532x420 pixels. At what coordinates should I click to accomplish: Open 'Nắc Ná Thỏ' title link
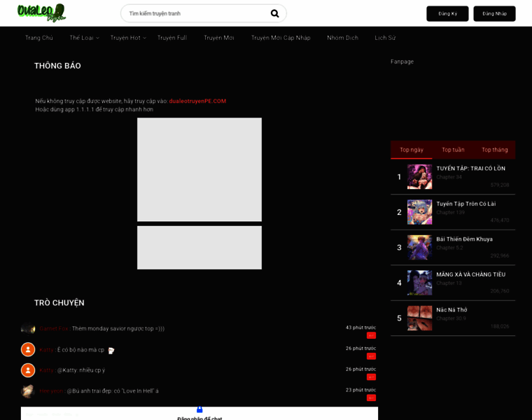(451, 309)
